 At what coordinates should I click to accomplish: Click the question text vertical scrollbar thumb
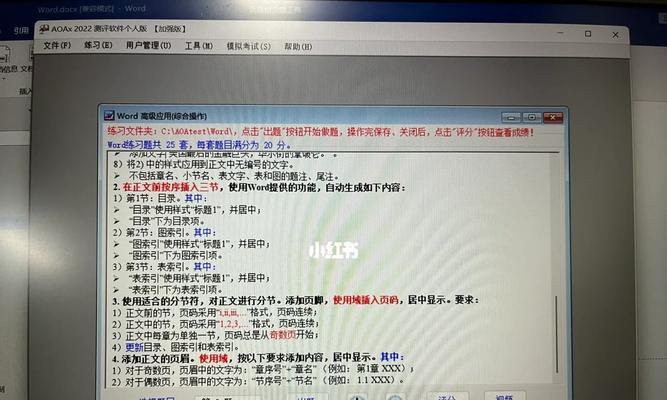[556, 335]
